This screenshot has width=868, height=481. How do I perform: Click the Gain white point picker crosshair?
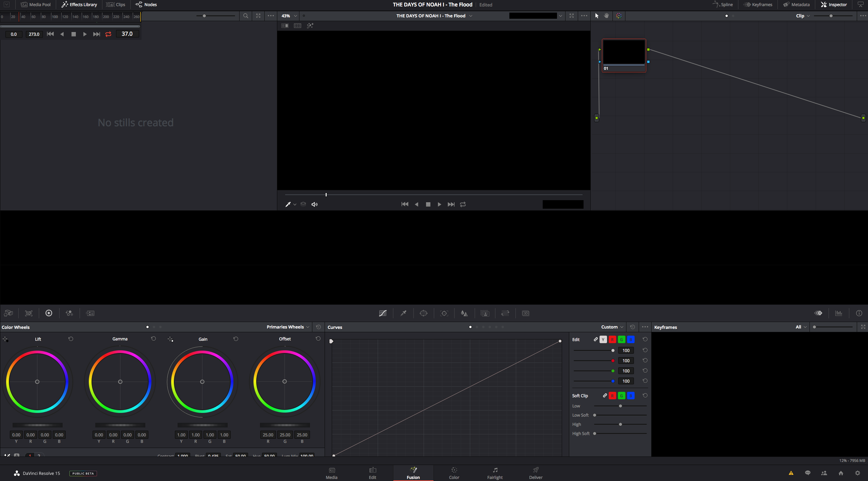pos(170,339)
